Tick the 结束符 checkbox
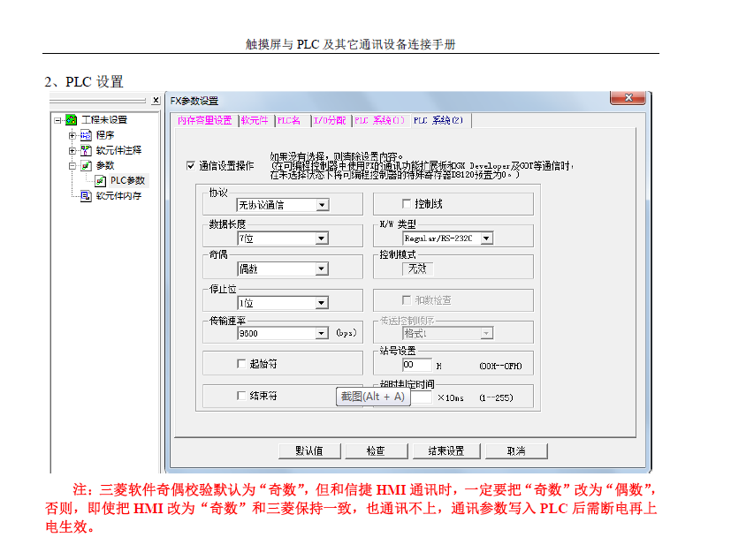 (x=241, y=396)
